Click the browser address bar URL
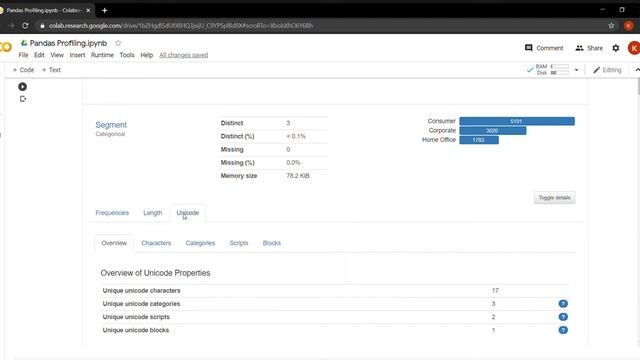The image size is (640, 360). click(181, 25)
